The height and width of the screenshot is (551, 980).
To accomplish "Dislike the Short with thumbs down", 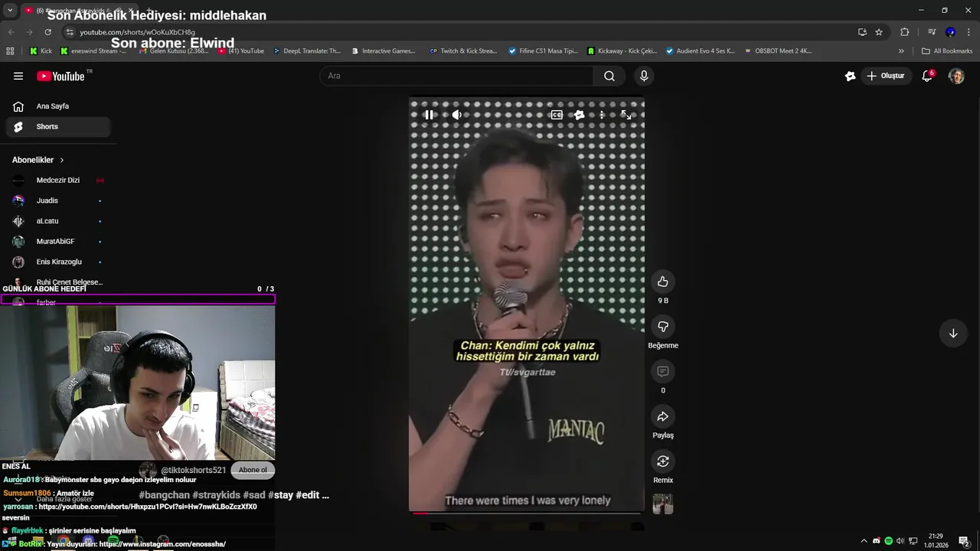I will tap(663, 327).
